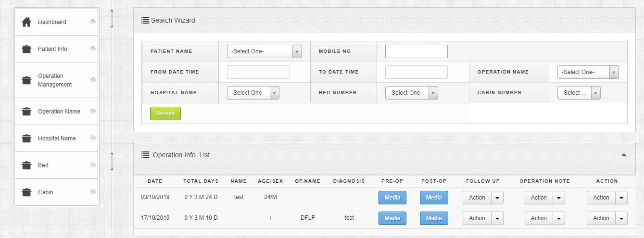
Task: Click the Pre-Op Media button for test
Action: point(392,198)
